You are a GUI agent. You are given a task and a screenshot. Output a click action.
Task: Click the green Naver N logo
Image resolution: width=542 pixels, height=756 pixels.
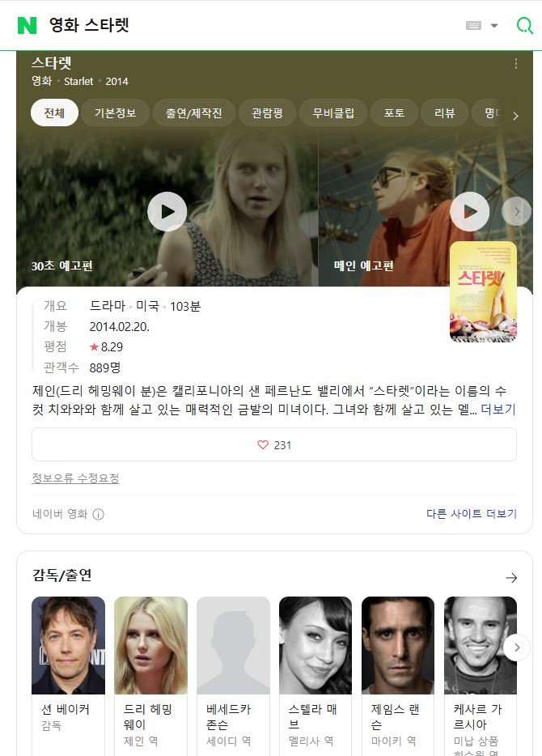[27, 25]
